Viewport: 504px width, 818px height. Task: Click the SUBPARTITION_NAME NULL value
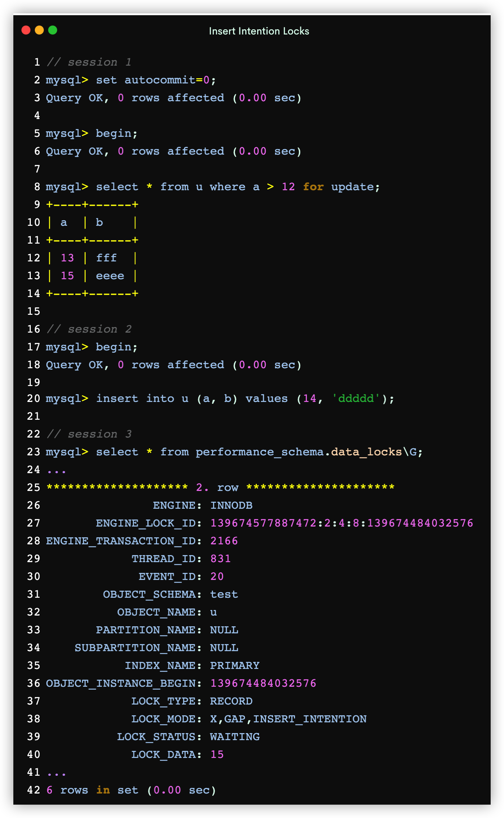pyautogui.click(x=224, y=647)
